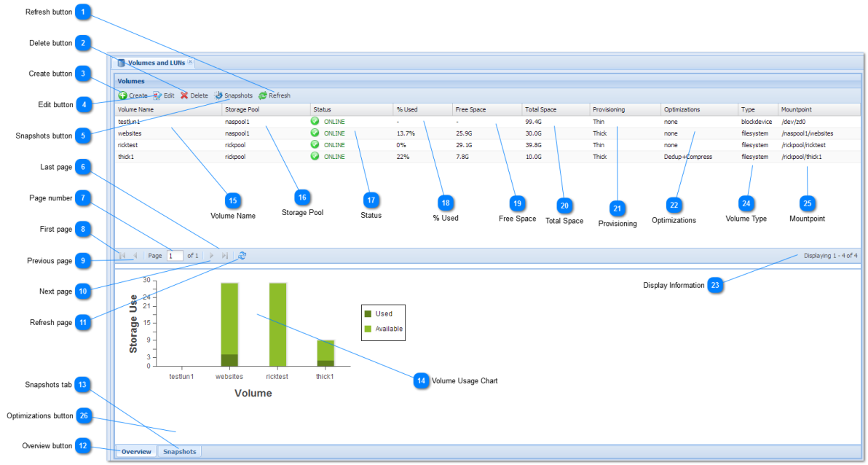
Task: Click the online status icon for testlun1
Action: point(315,121)
